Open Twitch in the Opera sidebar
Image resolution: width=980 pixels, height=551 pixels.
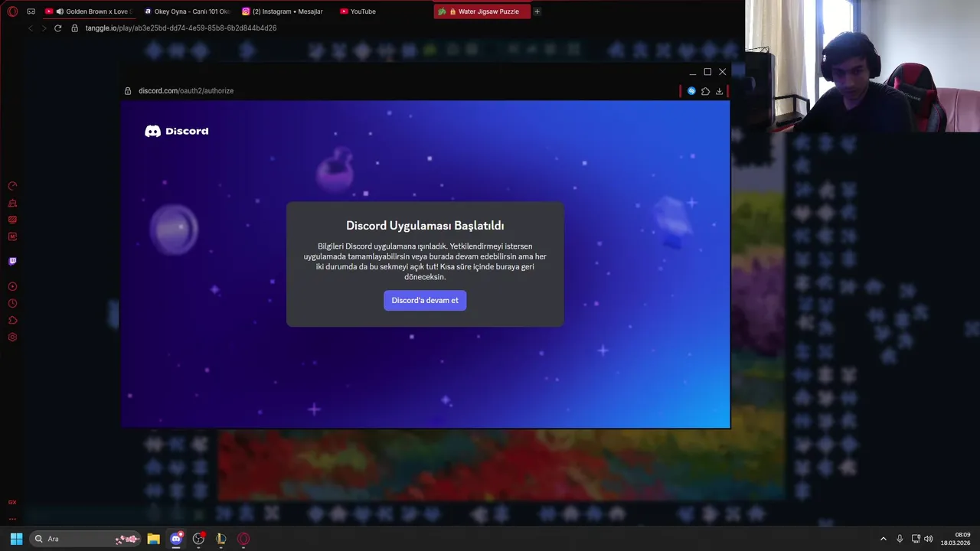point(12,261)
